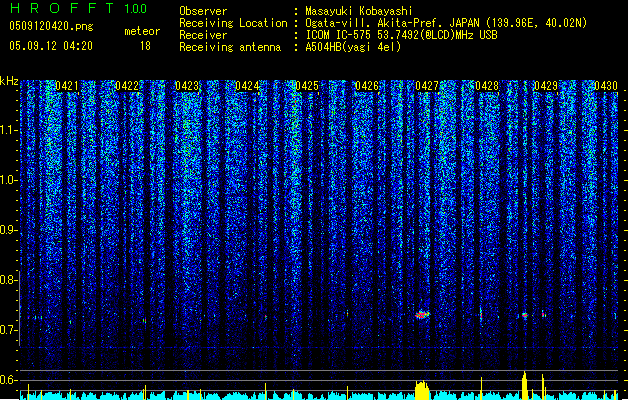Click the 0.6 kHz axis label
Viewport: 629px width, 400px height.
(x=9, y=380)
